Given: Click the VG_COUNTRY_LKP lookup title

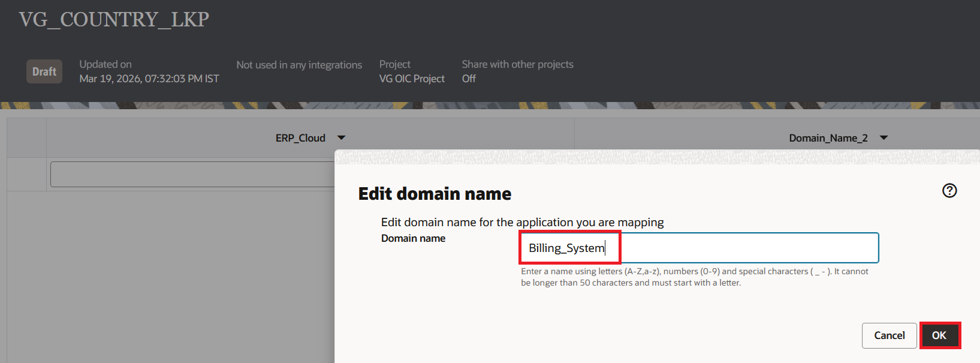Looking at the screenshot, I should coord(114,19).
